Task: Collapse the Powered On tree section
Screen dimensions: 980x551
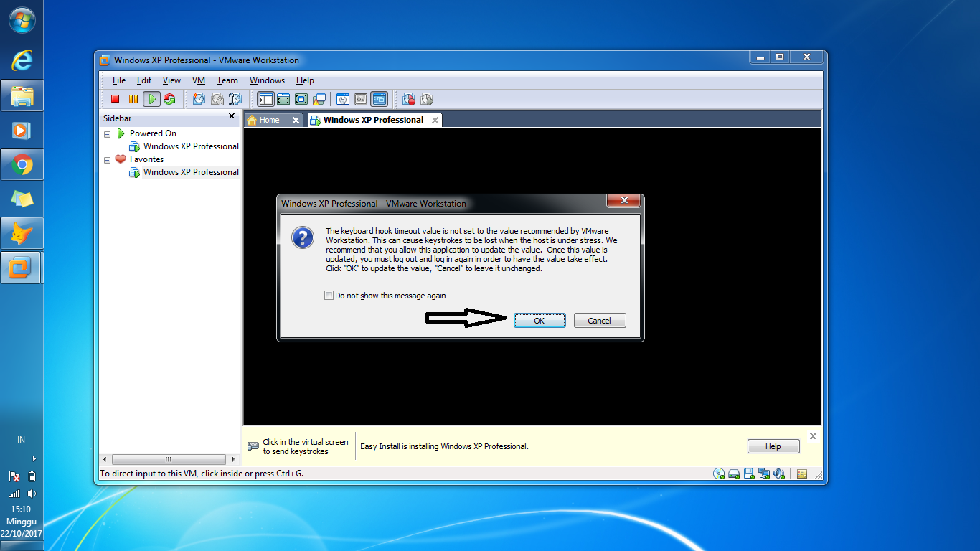Action: pos(108,133)
